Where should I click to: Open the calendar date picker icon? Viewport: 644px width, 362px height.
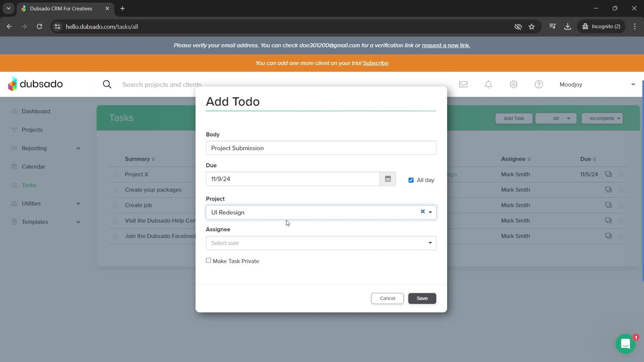click(388, 179)
